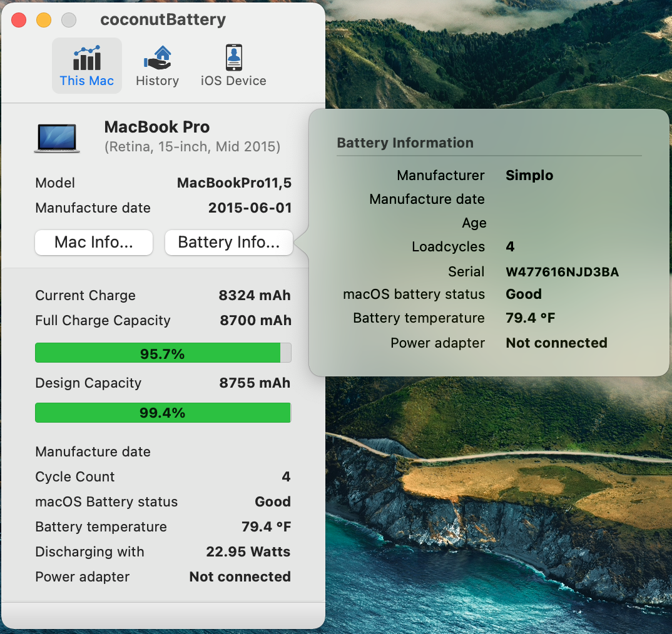Image resolution: width=672 pixels, height=634 pixels.
Task: Open the Mac Info... button
Action: [94, 242]
